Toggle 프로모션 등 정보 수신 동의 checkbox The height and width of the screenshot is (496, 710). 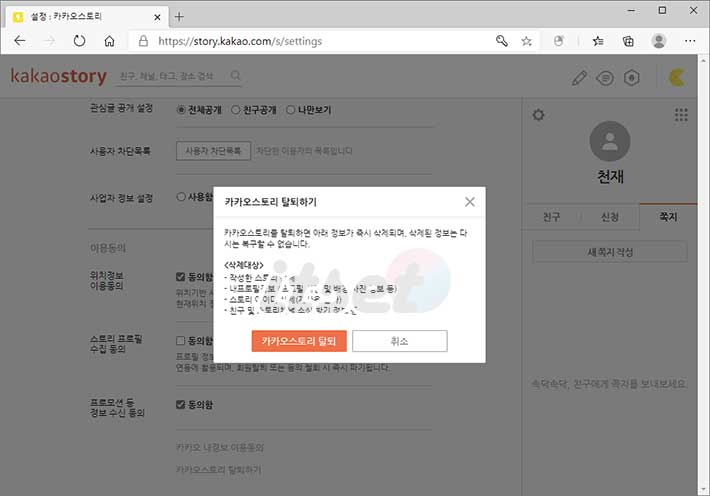coord(180,404)
